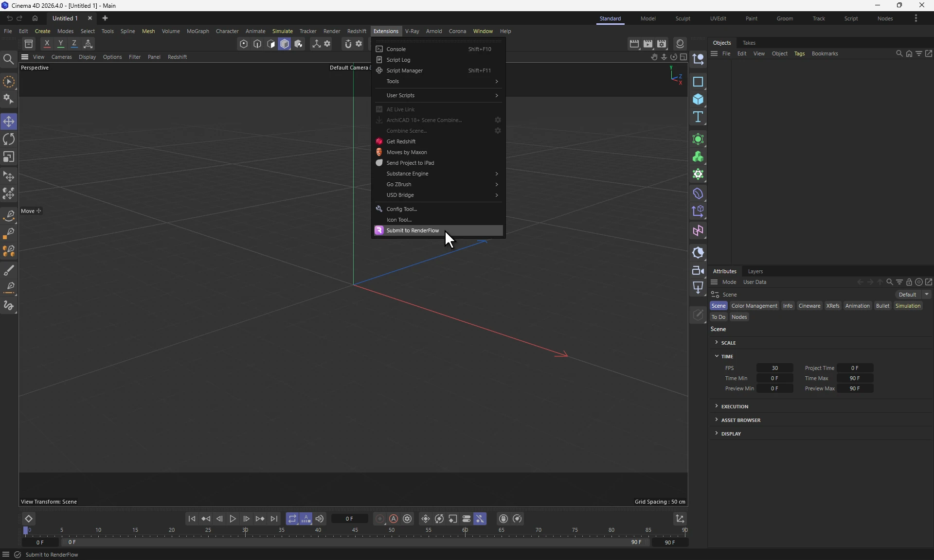The image size is (934, 560).
Task: Collapse the TIME section in Attributes
Action: coord(727,356)
